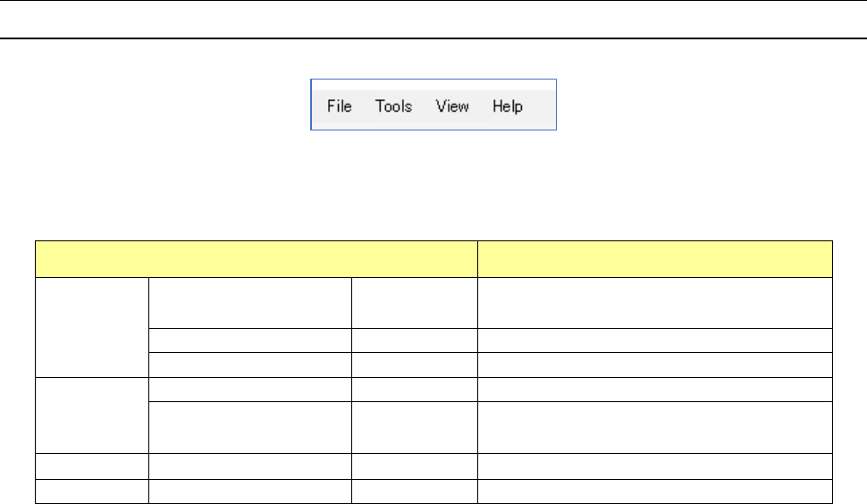Open the Help menu
The height and width of the screenshot is (504, 867).
pyautogui.click(x=508, y=106)
